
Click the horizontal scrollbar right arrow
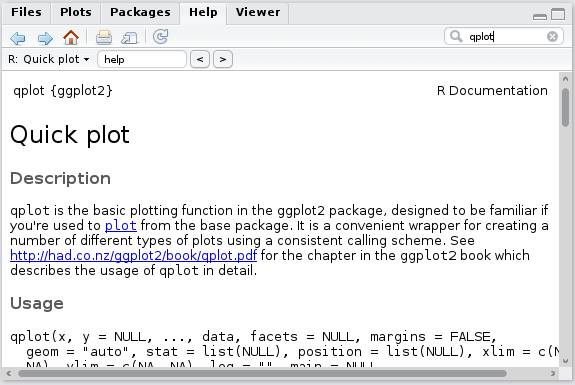pos(553,374)
